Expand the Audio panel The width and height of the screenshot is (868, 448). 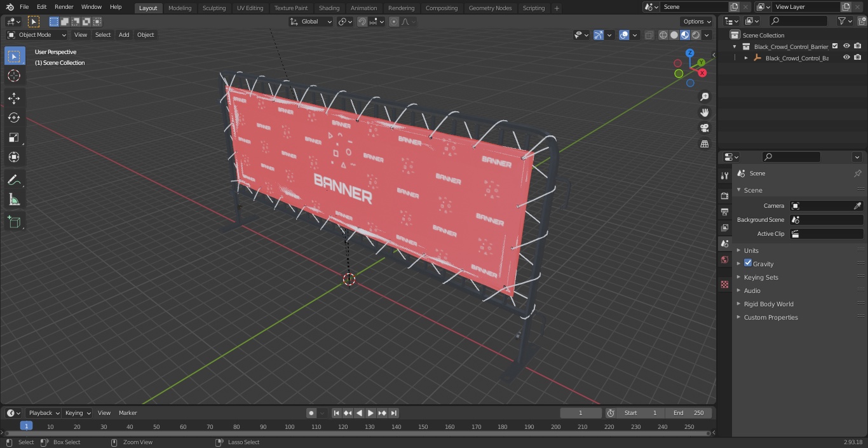pos(752,290)
